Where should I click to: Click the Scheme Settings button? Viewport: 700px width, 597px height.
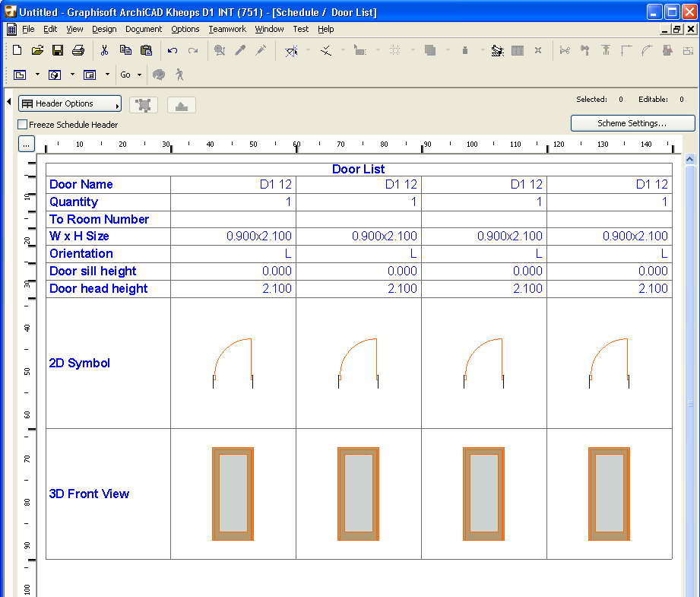tap(632, 123)
